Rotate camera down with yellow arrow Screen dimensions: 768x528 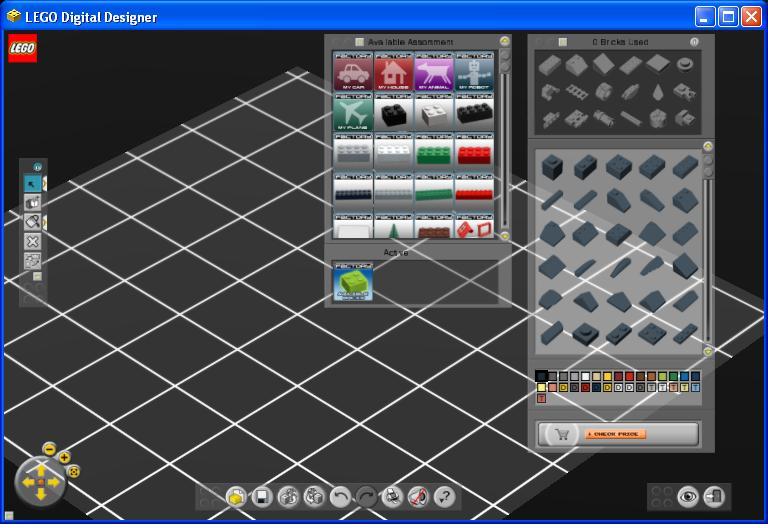[x=41, y=494]
